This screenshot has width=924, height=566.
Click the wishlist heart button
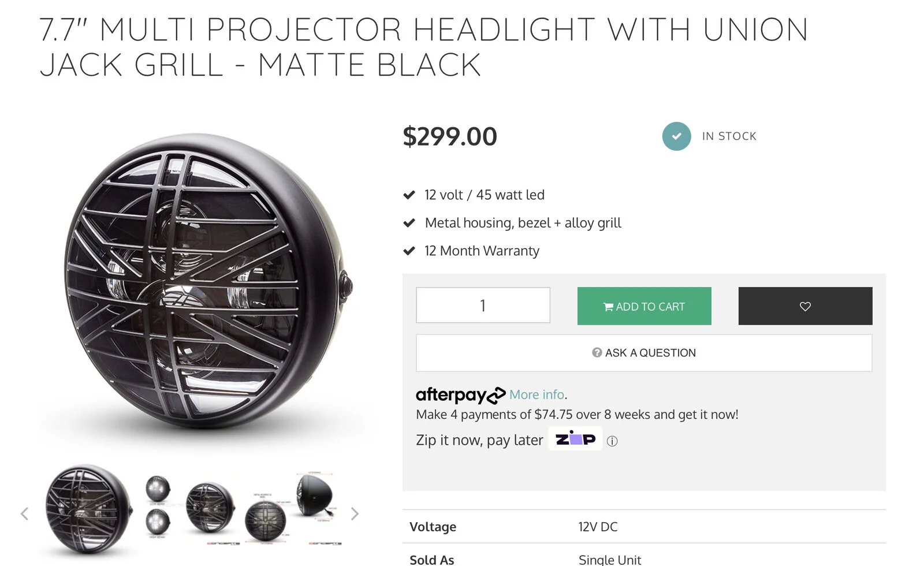click(x=805, y=306)
